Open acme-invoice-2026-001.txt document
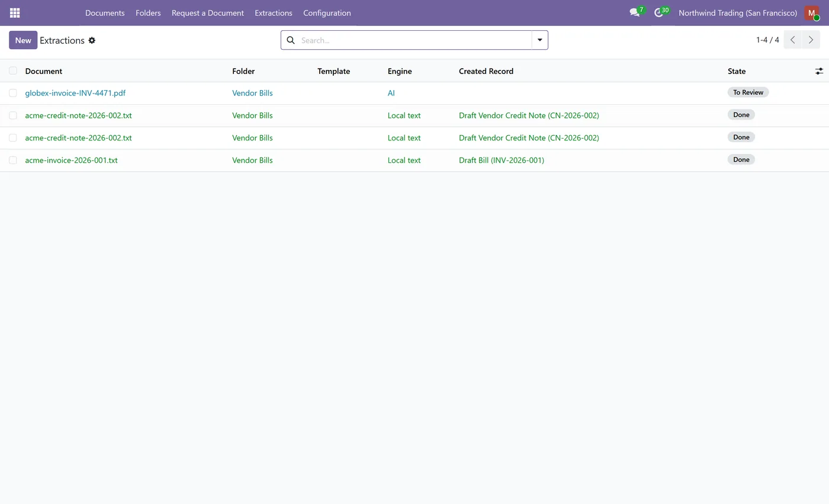The image size is (829, 504). [x=71, y=160]
